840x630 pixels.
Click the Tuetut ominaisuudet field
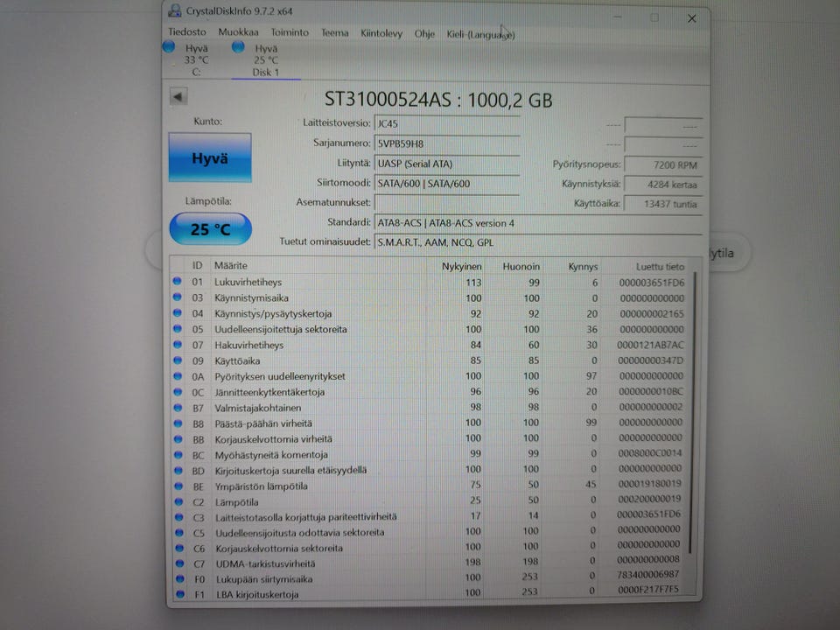(x=538, y=242)
